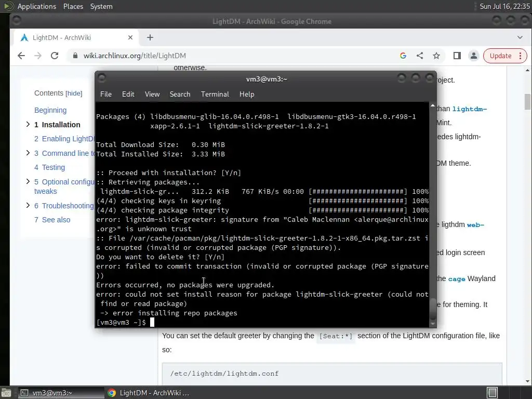The image size is (532, 399).
Task: Click the Google icon in address bar
Action: coord(403,56)
